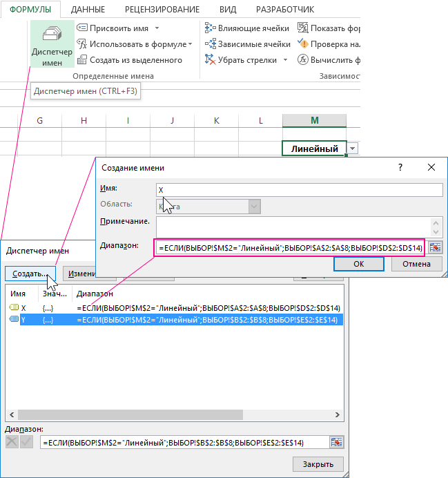This screenshot has width=448, height=478.
Task: Click range picker icon in Name Manager
Action: click(336, 443)
